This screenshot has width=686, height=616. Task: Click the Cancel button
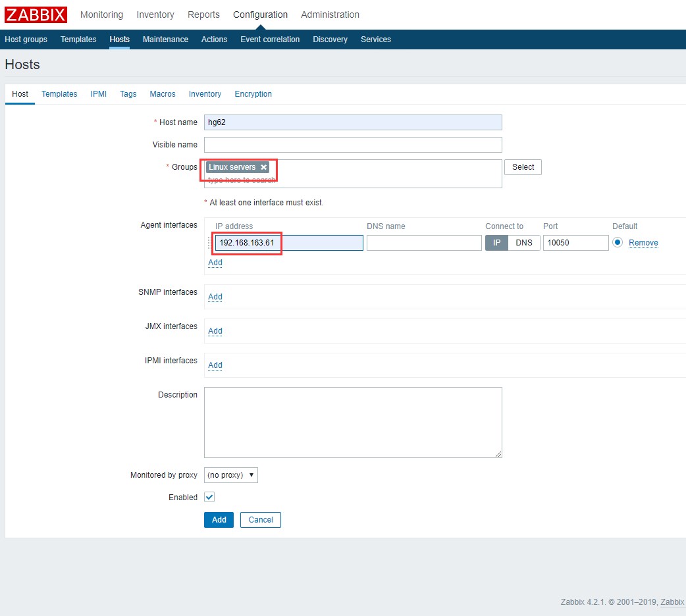(260, 520)
